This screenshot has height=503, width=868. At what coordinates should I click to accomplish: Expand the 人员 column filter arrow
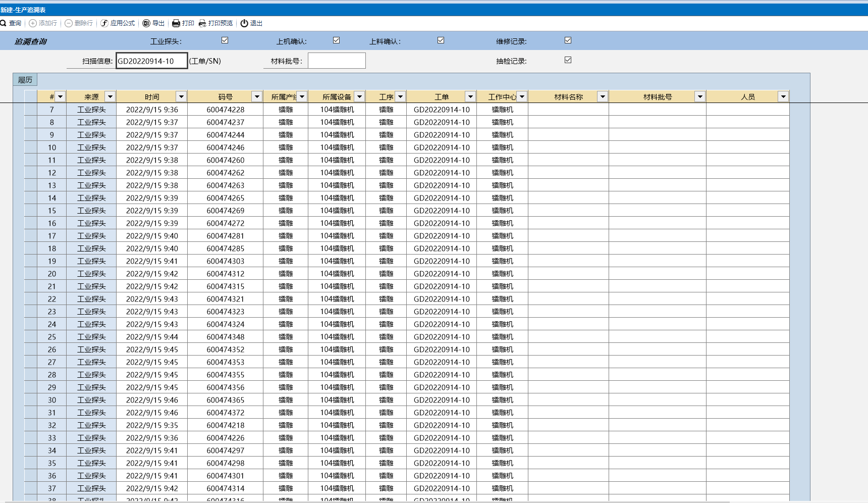[x=783, y=96]
